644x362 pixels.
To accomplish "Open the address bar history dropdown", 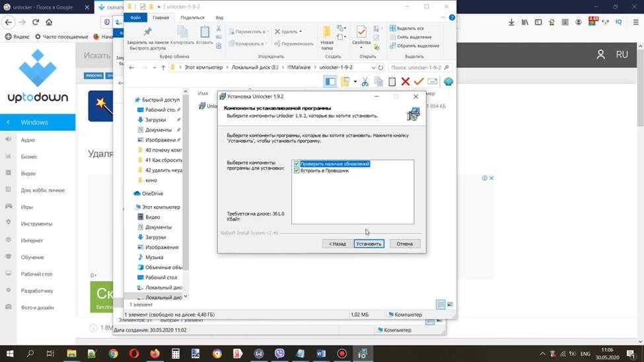I will [373, 67].
